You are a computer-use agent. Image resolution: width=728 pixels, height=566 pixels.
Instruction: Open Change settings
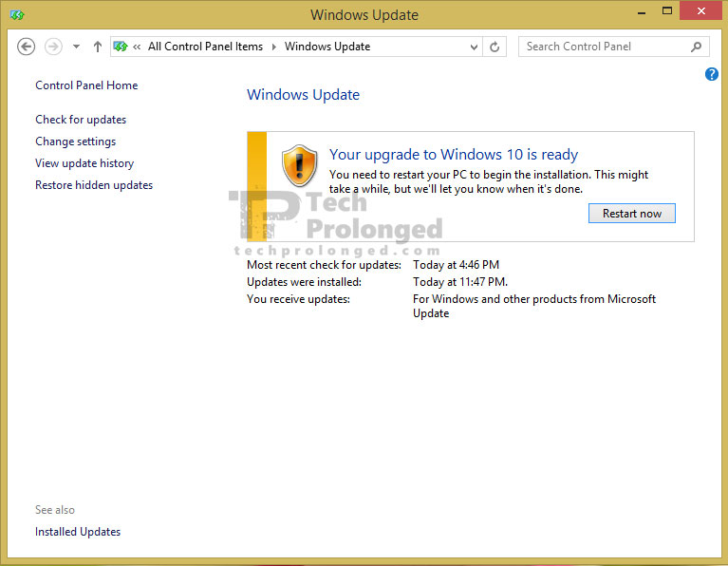coord(75,141)
